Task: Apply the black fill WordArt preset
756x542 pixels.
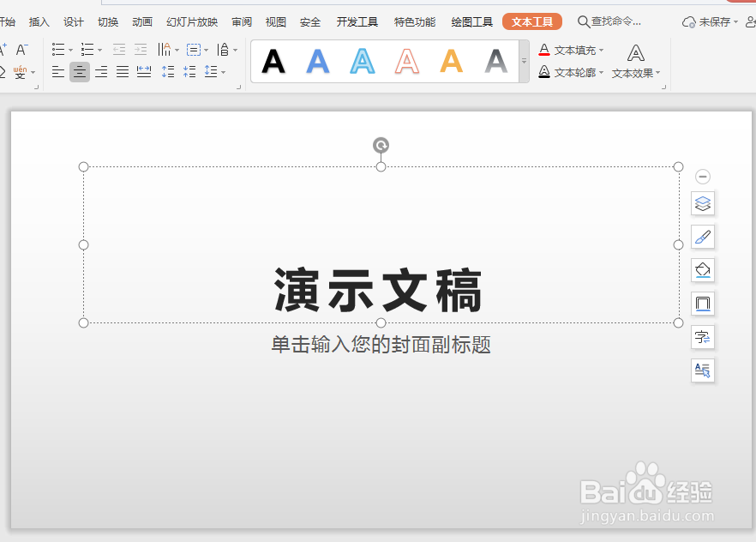Action: point(273,62)
